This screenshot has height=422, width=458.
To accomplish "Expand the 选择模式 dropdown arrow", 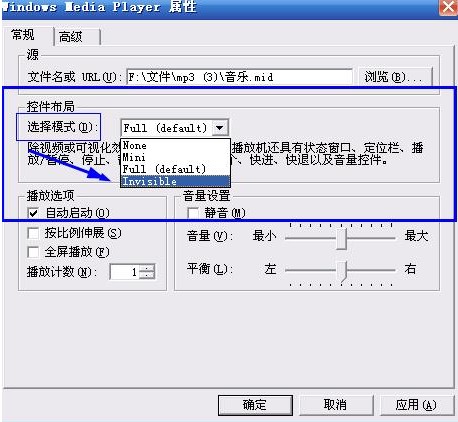I will pos(220,128).
